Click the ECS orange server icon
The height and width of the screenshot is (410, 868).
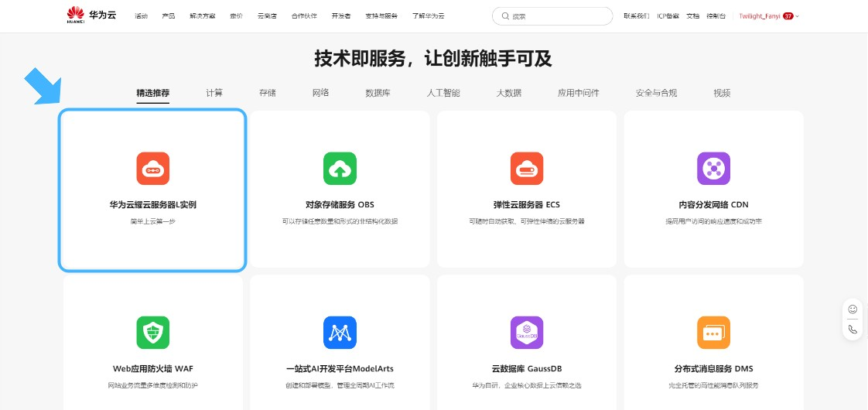(527, 168)
